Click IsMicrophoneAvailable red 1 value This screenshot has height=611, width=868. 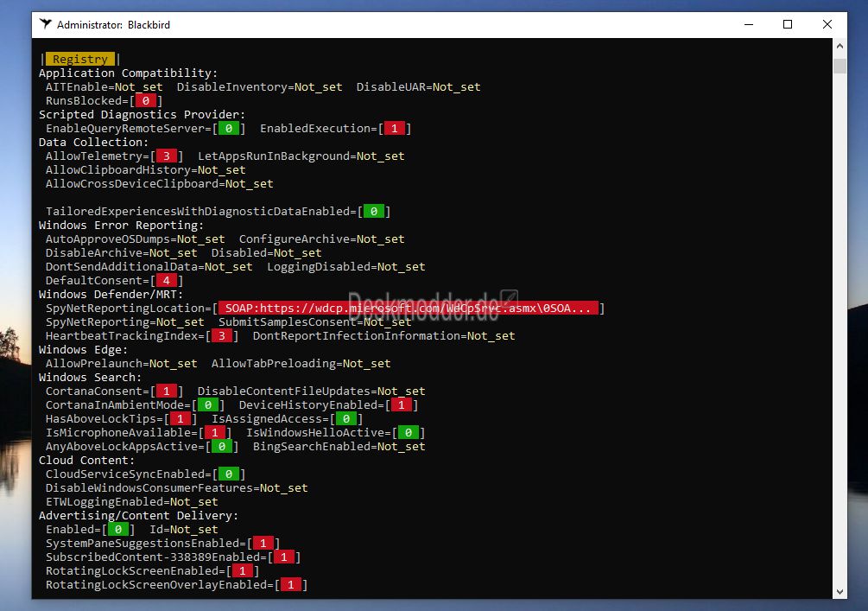click(x=215, y=433)
